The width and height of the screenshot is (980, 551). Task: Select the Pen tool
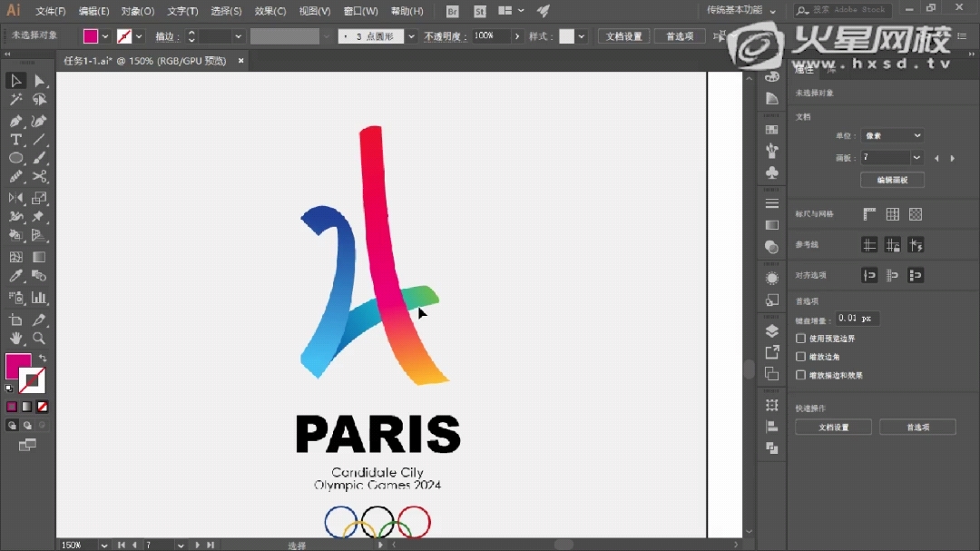click(x=15, y=121)
